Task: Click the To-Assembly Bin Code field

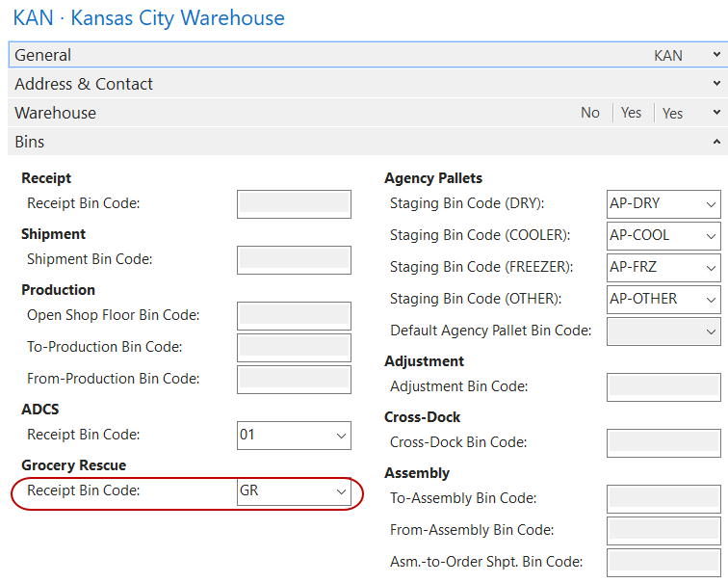Action: coord(663,499)
